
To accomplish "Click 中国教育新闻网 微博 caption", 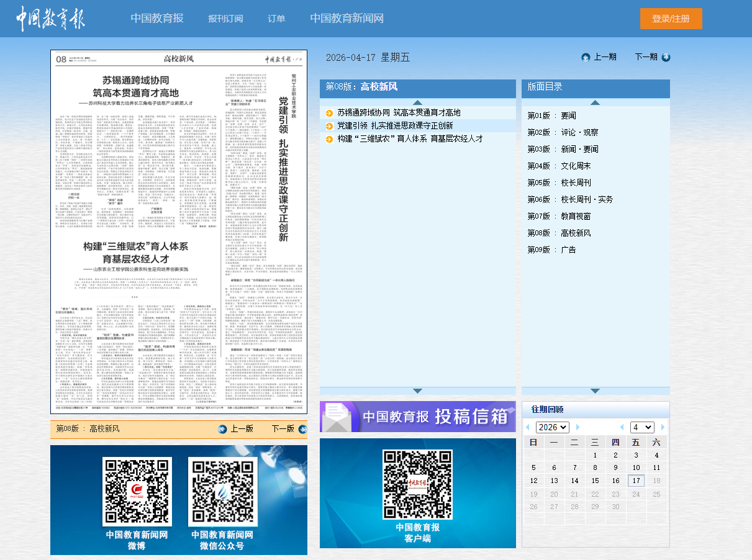I will click(x=137, y=540).
